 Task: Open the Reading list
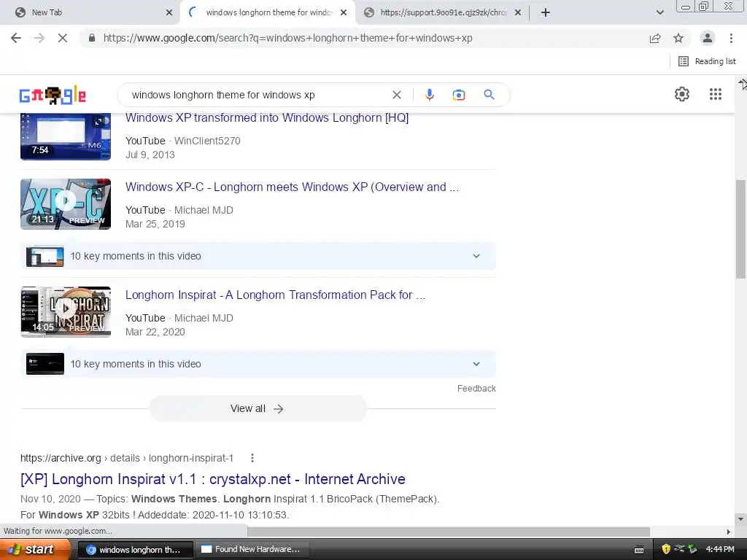(x=707, y=61)
